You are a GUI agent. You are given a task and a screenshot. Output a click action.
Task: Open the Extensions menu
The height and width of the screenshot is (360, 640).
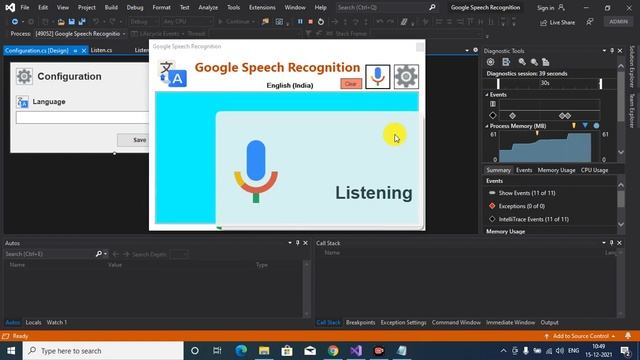tap(262, 7)
